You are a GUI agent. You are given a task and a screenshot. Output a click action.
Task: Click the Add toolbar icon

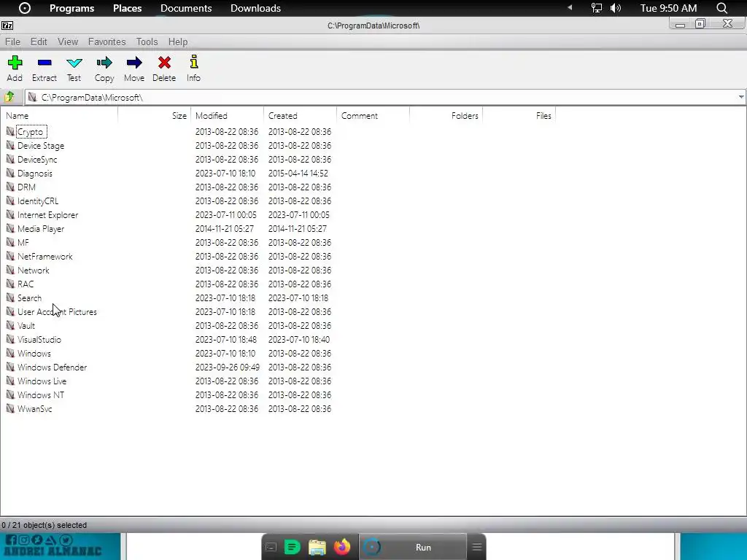point(15,63)
